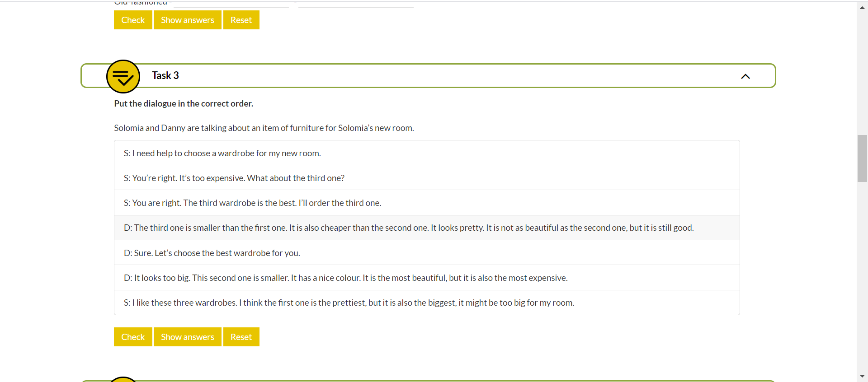
Task: Click the scrollbar down arrow
Action: [862, 376]
